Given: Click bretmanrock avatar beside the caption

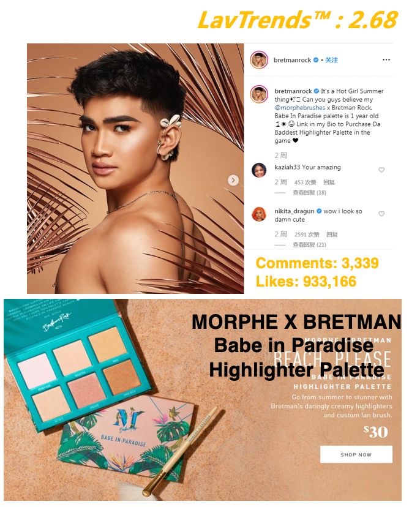Looking at the screenshot, I should tap(259, 94).
